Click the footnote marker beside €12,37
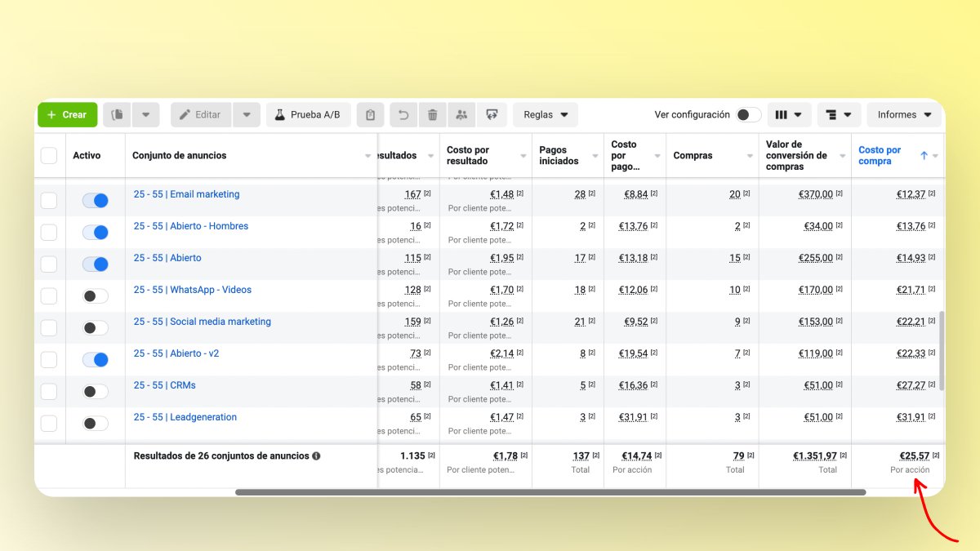 (x=932, y=193)
